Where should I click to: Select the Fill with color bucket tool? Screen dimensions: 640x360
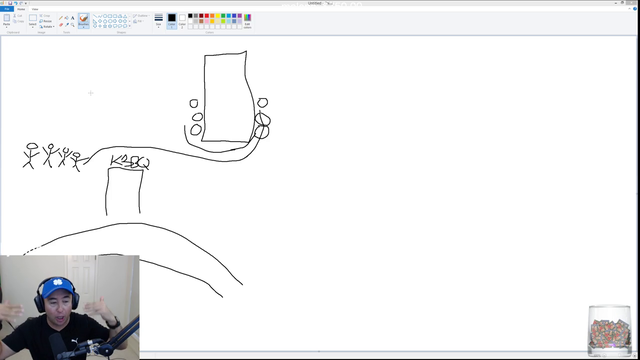pyautogui.click(x=67, y=18)
